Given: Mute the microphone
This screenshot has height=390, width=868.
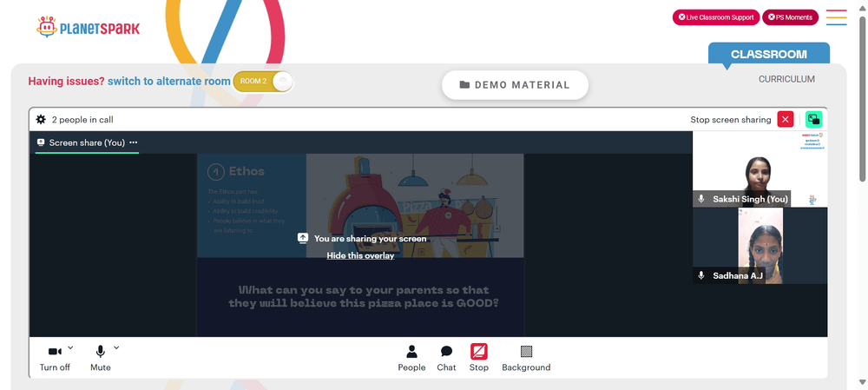Looking at the screenshot, I should (x=100, y=357).
